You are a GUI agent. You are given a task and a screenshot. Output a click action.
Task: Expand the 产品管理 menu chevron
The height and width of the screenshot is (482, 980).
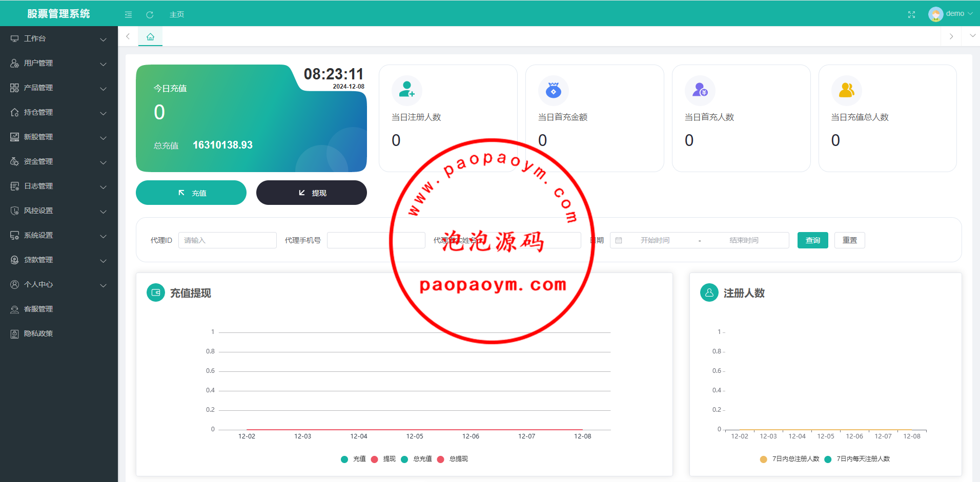click(x=103, y=89)
